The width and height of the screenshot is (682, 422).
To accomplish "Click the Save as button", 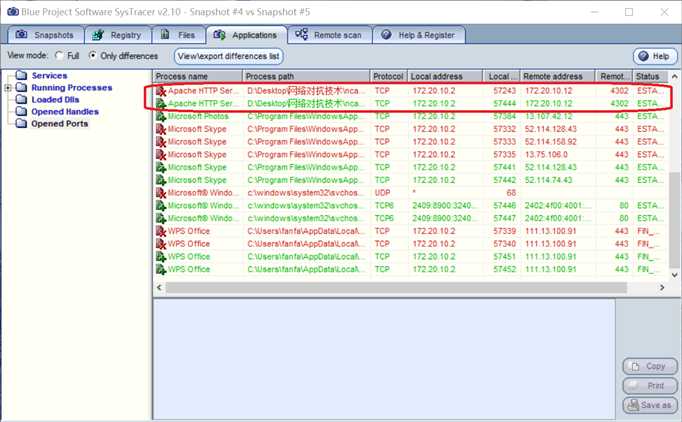I will (x=650, y=405).
